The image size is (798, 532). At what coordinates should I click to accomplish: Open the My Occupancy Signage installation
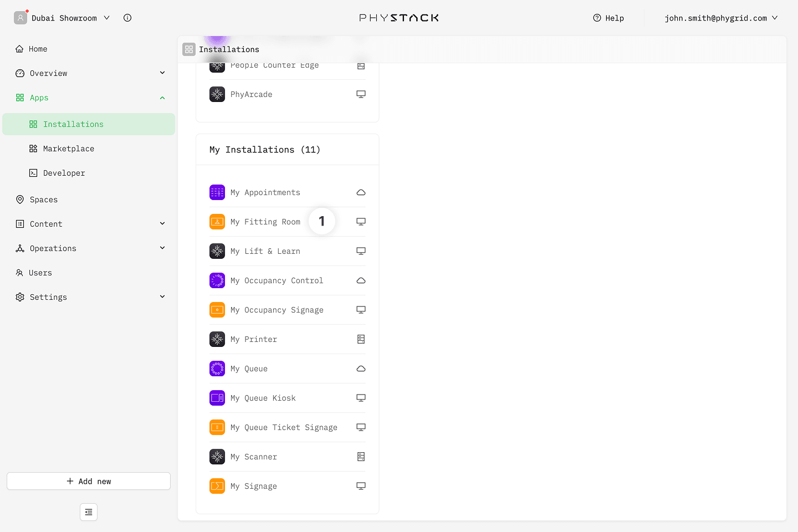(x=288, y=310)
